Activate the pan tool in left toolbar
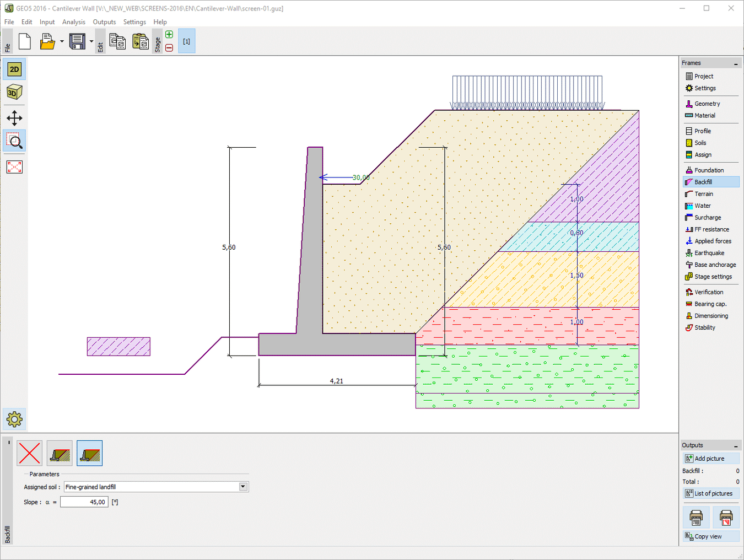The width and height of the screenshot is (744, 560). [14, 117]
